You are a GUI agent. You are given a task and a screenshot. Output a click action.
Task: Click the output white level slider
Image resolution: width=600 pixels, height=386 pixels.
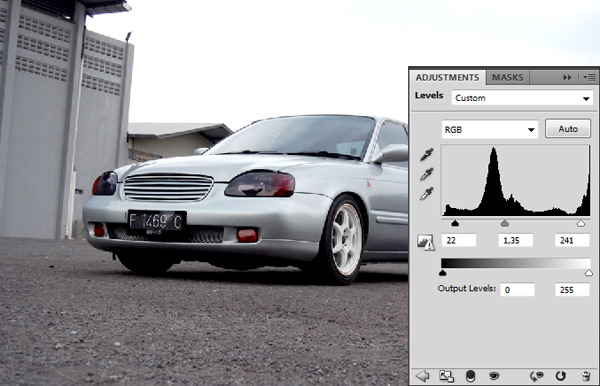589,273
